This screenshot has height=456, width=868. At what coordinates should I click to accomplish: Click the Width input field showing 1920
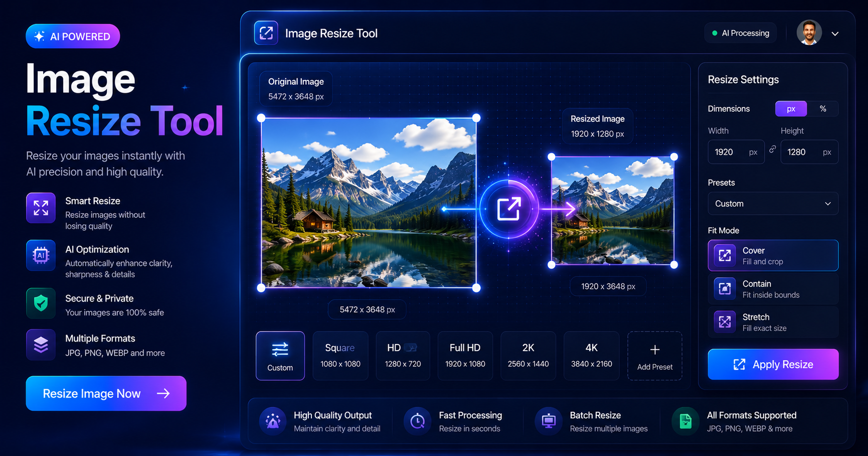click(x=736, y=152)
